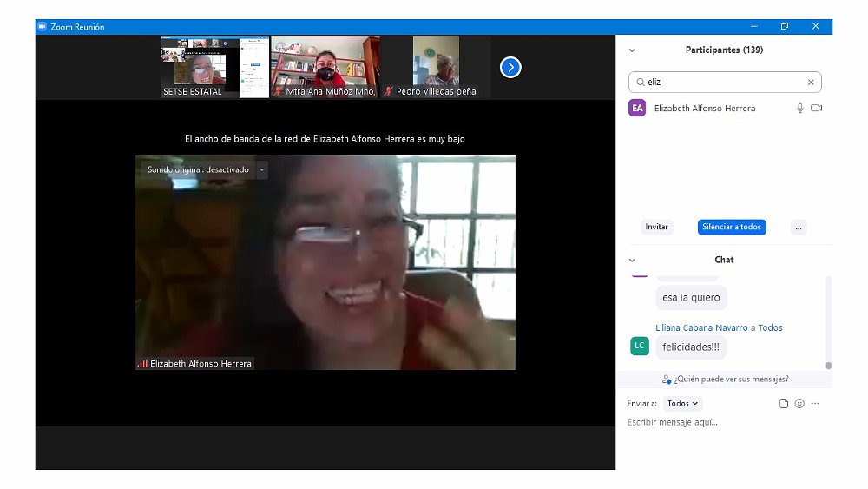Click the camera icon beside Elizabeth Alfonso Herrera
The width and height of the screenshot is (868, 489).
[816, 109]
